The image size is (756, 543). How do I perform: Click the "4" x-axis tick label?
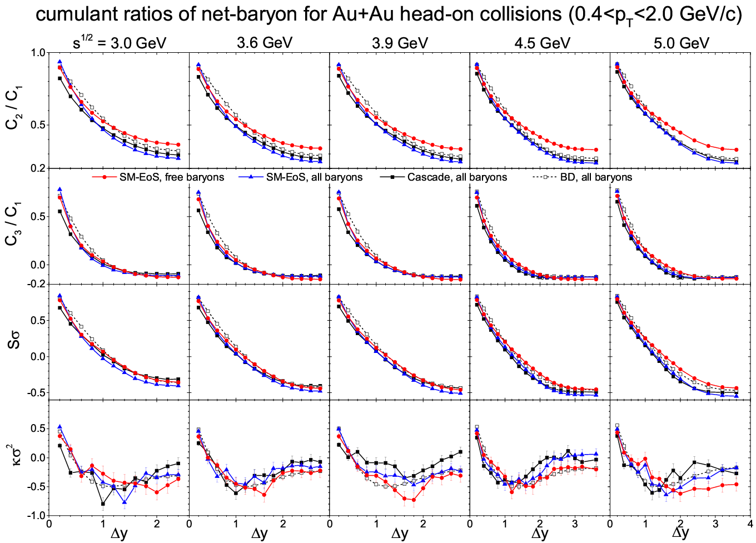coord(750,524)
